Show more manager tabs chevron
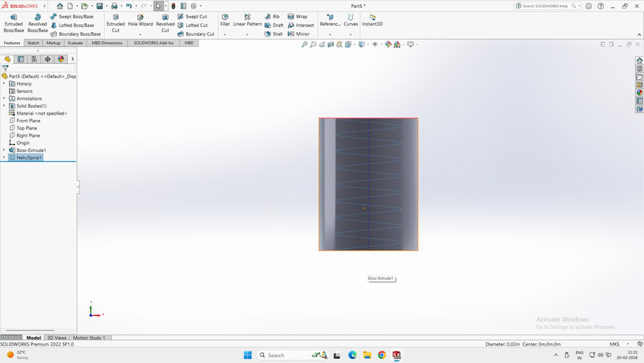This screenshot has width=644, height=363. 73,59
